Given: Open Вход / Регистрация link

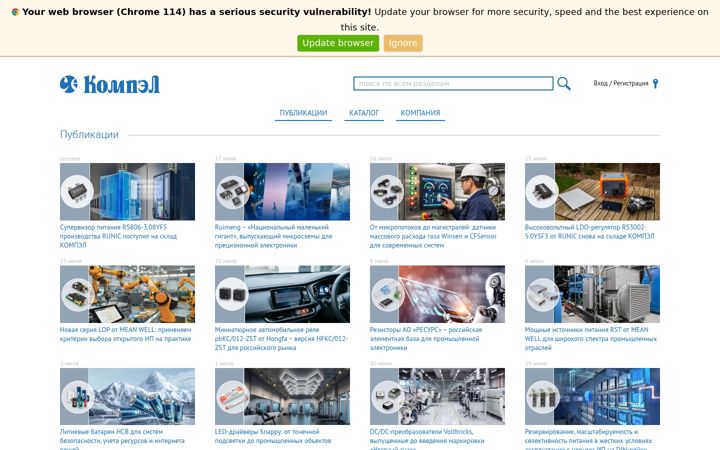Looking at the screenshot, I should pos(621,84).
